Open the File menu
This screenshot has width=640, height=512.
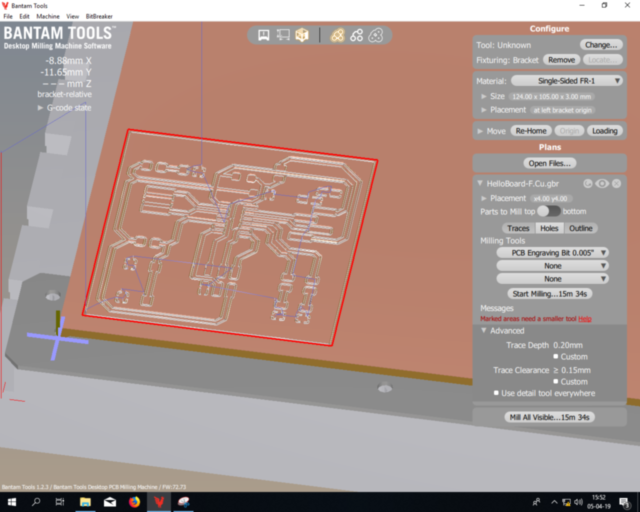(x=8, y=16)
